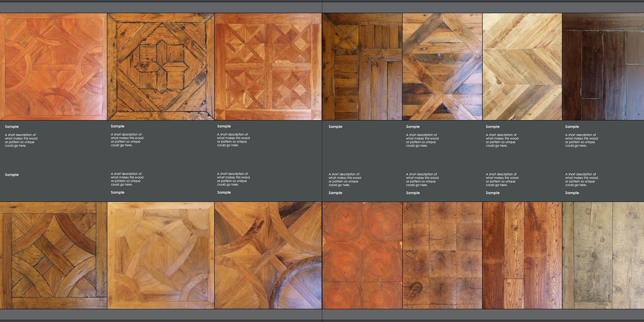Click the Sample heading under the orange circles parquet
Image resolution: width=644 pixels, height=322 pixels.
pos(12,127)
